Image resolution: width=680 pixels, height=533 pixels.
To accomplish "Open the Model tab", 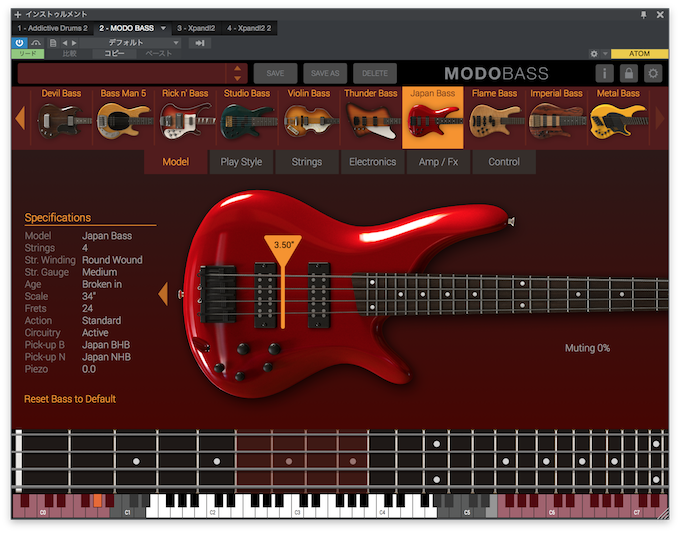I will (x=176, y=162).
